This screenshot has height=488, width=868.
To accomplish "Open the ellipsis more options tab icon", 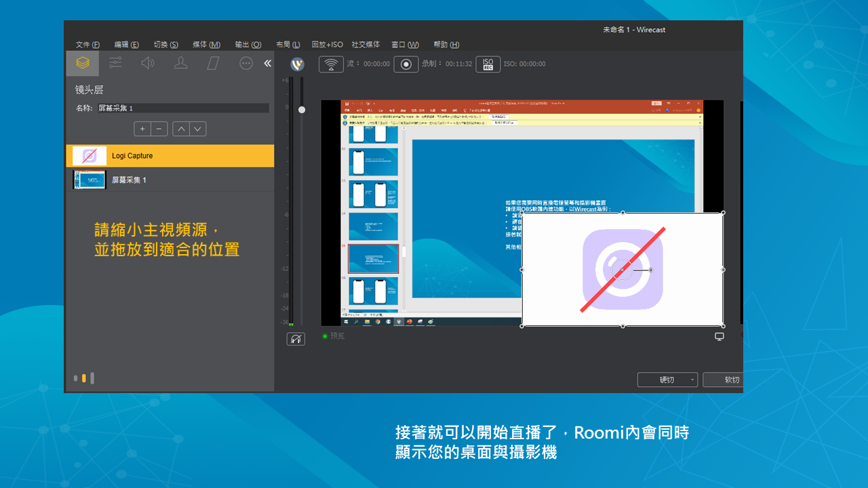I will (246, 63).
